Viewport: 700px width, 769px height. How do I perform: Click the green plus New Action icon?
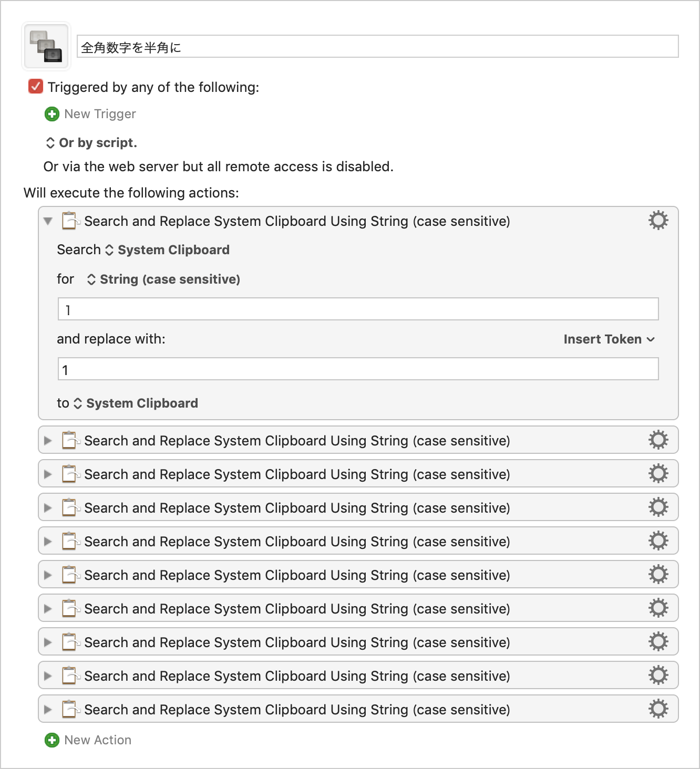[x=52, y=740]
